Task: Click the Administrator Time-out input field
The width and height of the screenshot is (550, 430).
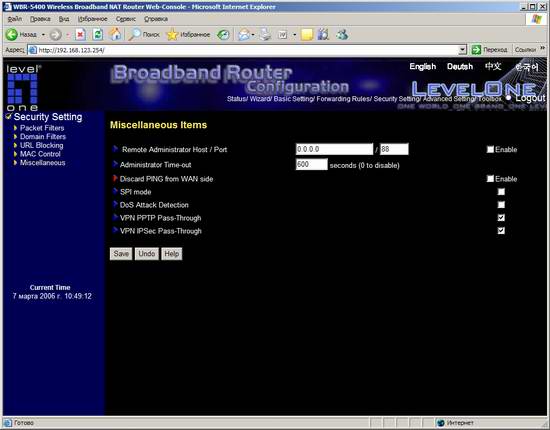Action: tap(311, 164)
